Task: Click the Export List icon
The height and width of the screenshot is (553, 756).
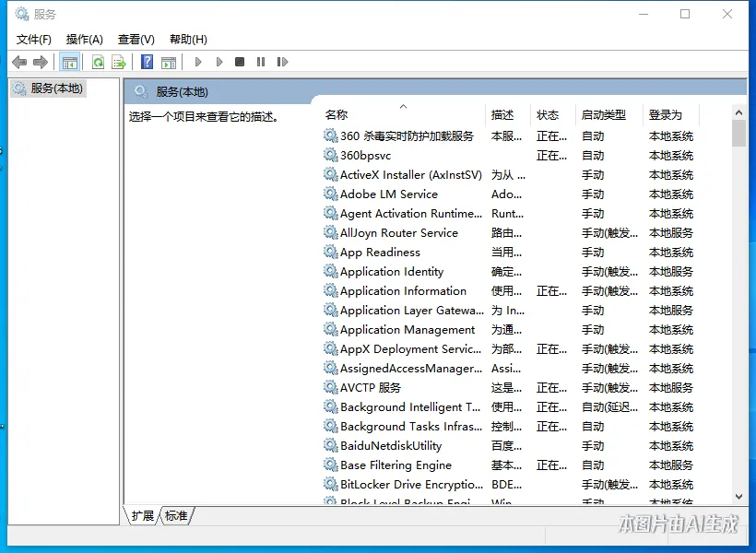Action: point(120,62)
